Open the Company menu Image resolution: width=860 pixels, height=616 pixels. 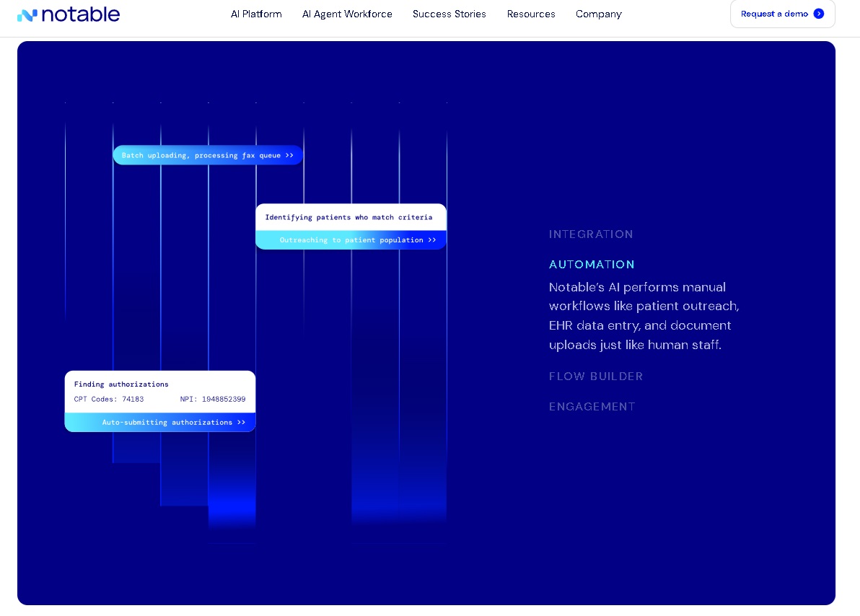(598, 14)
